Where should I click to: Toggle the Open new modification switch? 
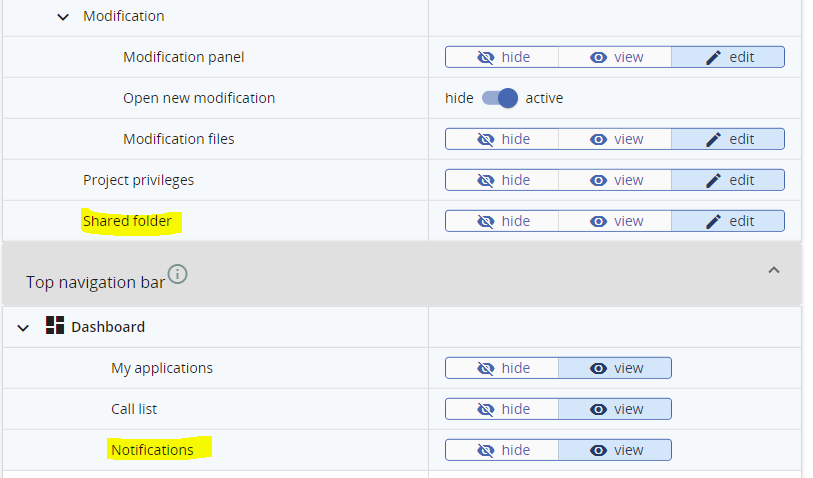click(500, 98)
